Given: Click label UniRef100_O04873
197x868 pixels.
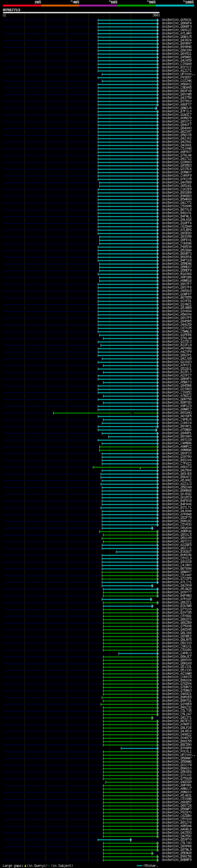Looking at the screenshot, I should pyautogui.click(x=177, y=738).
